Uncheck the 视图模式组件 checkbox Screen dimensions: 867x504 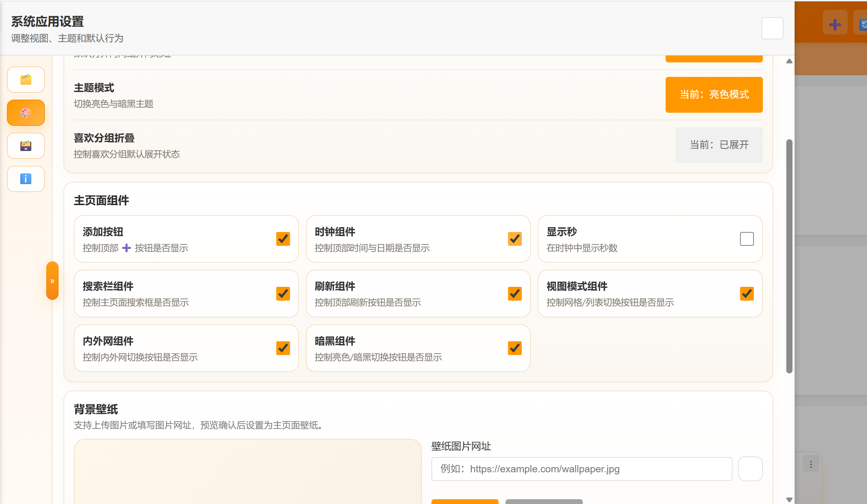[747, 294]
